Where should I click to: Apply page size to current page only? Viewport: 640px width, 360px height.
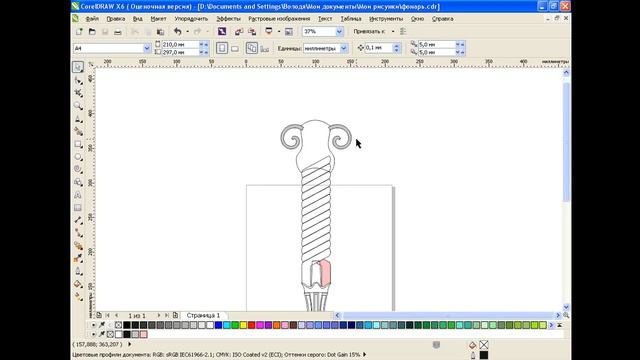(265, 49)
